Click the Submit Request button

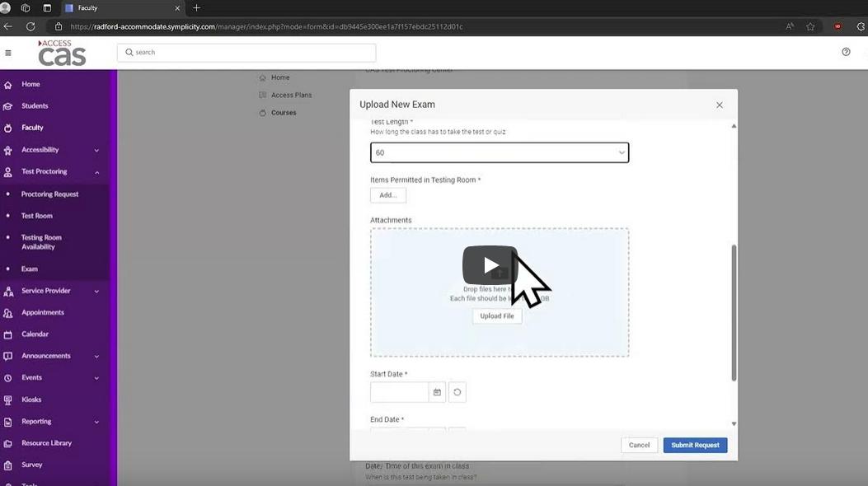coord(695,445)
